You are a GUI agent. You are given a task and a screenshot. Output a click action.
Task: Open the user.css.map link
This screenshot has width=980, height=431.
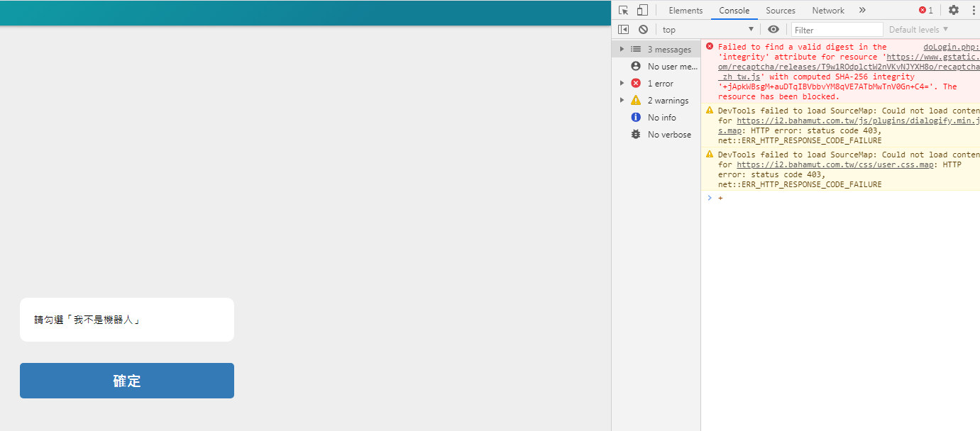pyautogui.click(x=835, y=164)
